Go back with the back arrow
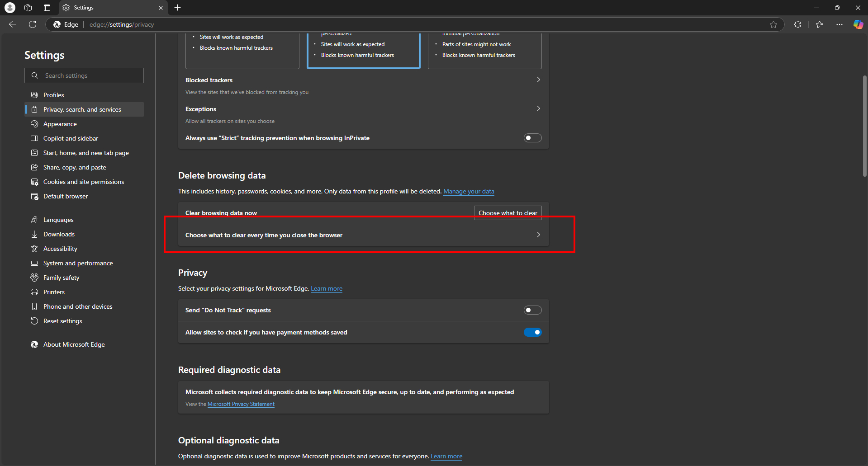The image size is (868, 466). [x=13, y=24]
